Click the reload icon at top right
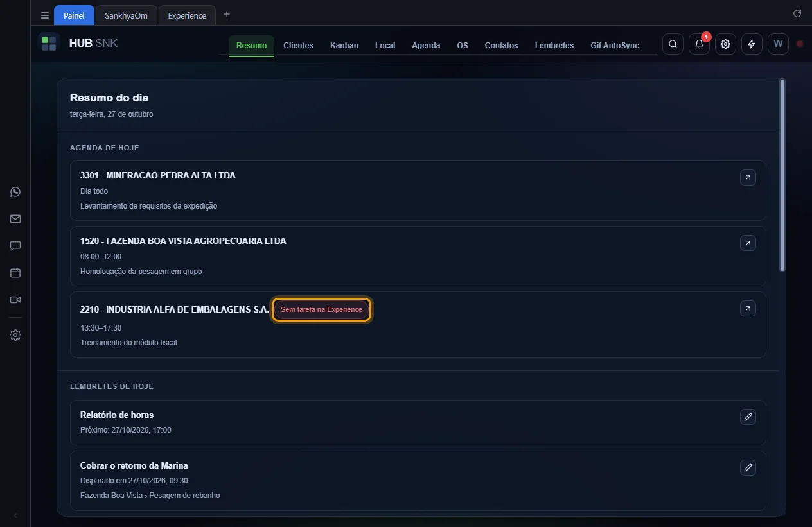 click(797, 13)
